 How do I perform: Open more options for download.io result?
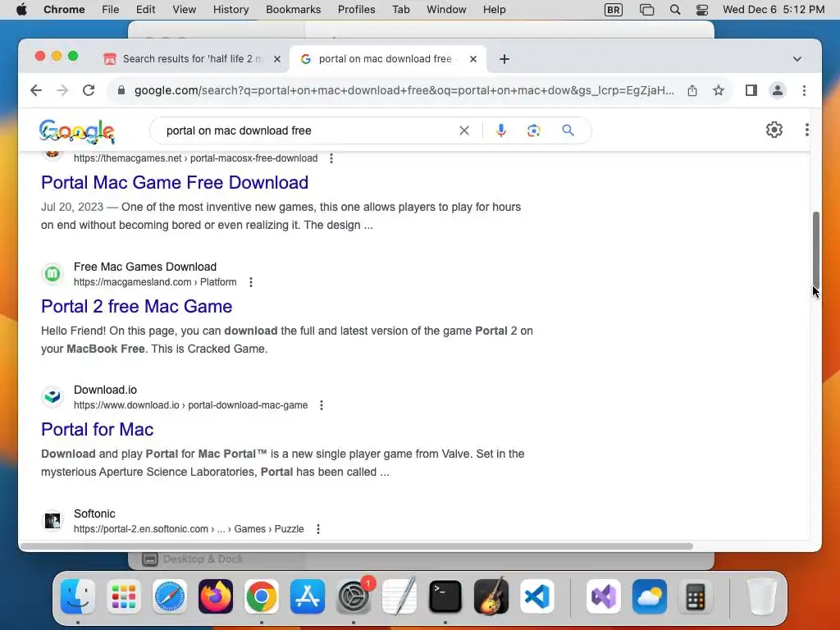[322, 405]
